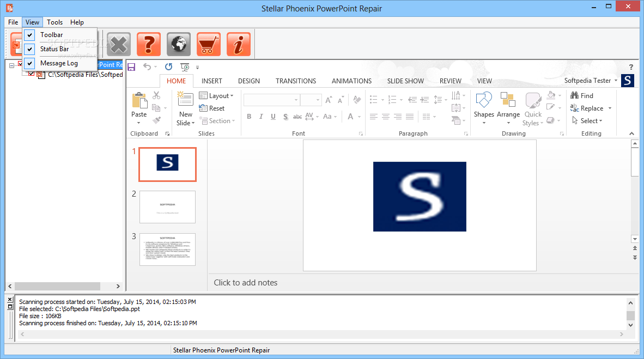This screenshot has height=359, width=644.
Task: Decrease font size icon
Action: point(341,100)
